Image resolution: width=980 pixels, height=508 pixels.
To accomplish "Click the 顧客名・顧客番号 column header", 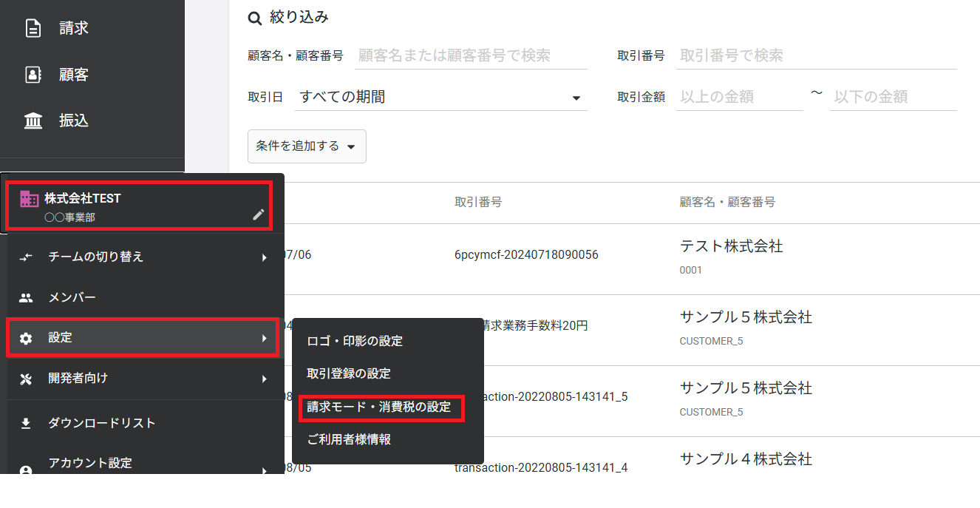I will 727,203.
